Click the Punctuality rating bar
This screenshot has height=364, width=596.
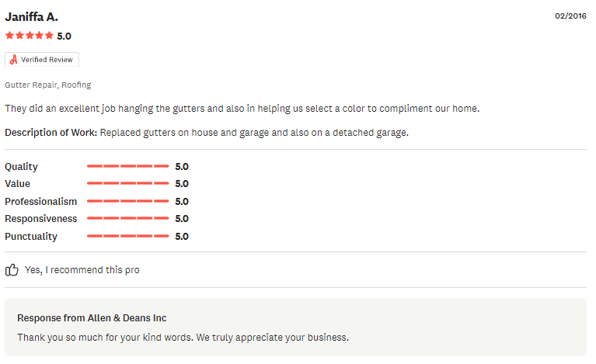pyautogui.click(x=127, y=236)
